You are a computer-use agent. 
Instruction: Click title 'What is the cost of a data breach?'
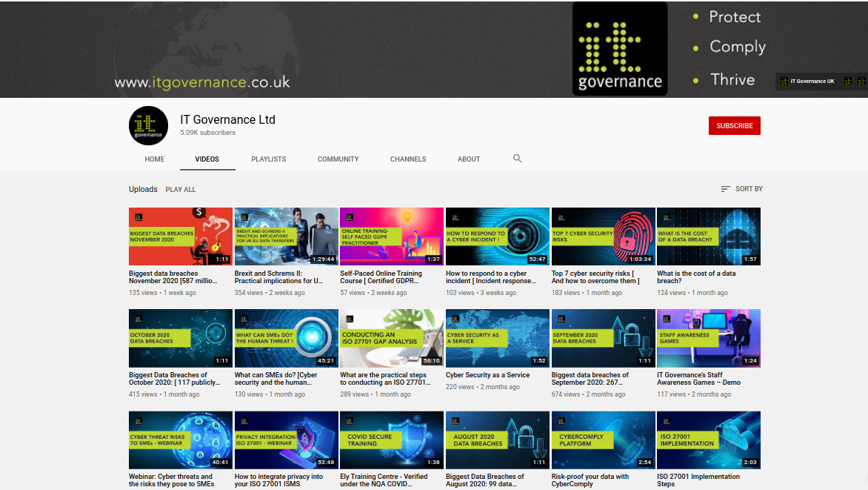(x=696, y=277)
